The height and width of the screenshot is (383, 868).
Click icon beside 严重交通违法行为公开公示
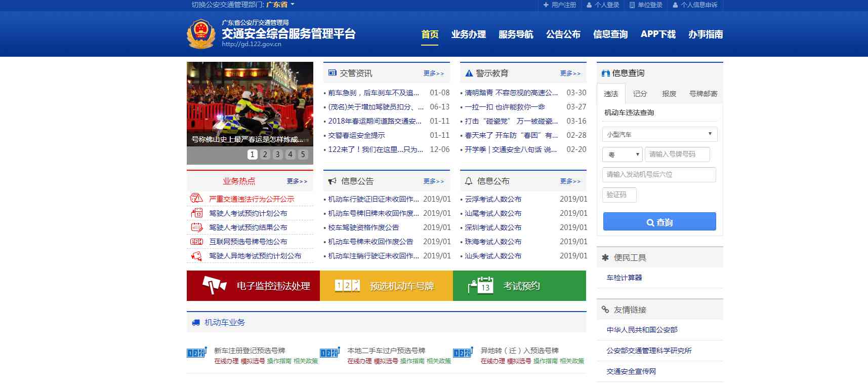click(x=196, y=199)
